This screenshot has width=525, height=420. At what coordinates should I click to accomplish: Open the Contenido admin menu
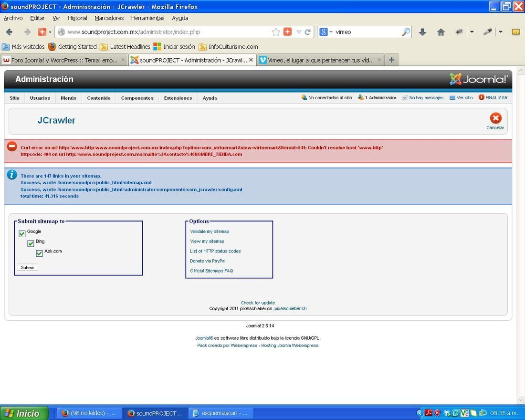[99, 98]
